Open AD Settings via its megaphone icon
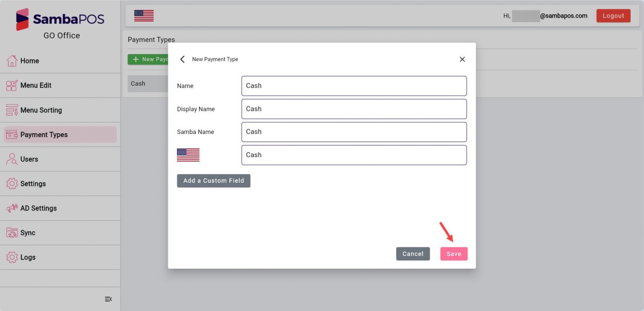Screen dimensions: 644x311 coord(13,208)
